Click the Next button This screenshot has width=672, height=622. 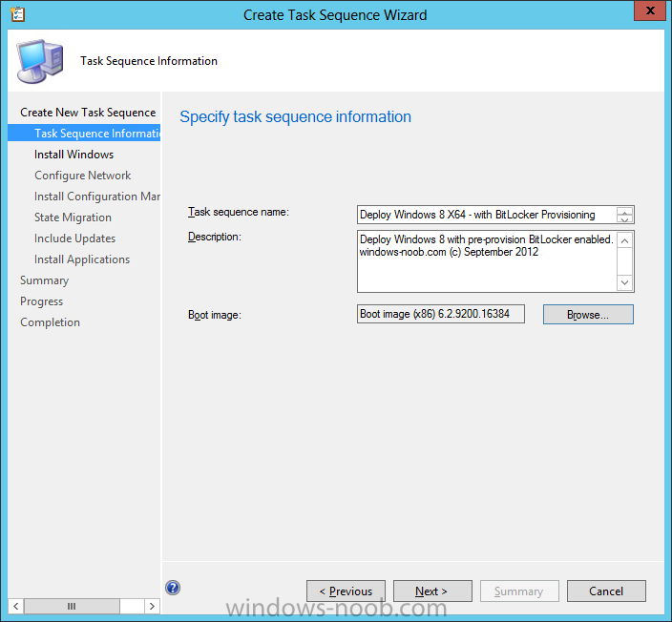click(432, 591)
